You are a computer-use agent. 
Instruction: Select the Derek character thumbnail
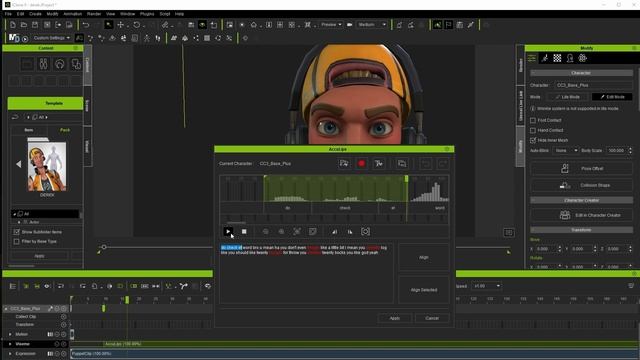47,167
